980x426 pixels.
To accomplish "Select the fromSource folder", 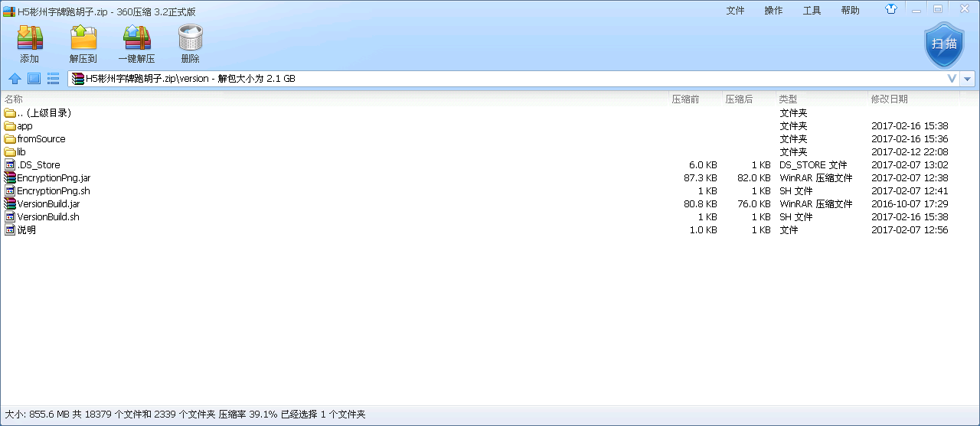I will [41, 139].
